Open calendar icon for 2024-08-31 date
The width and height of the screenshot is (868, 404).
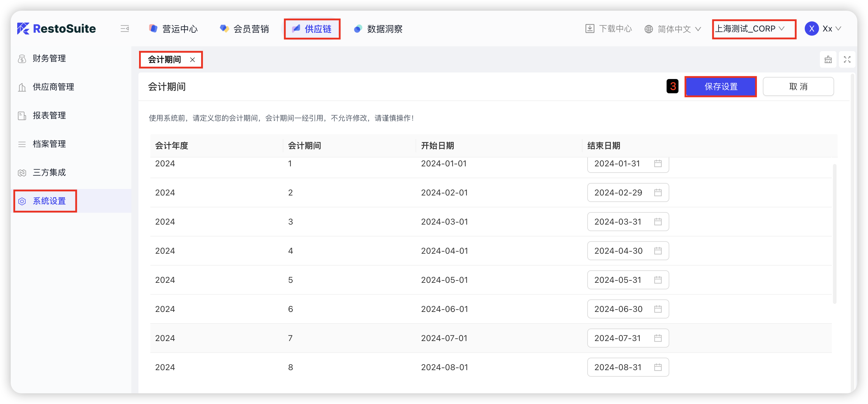pyautogui.click(x=658, y=367)
